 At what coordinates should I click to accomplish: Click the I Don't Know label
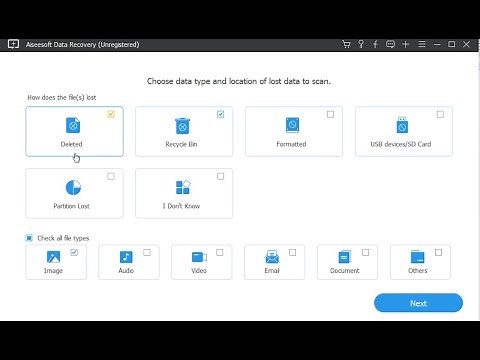tap(181, 206)
